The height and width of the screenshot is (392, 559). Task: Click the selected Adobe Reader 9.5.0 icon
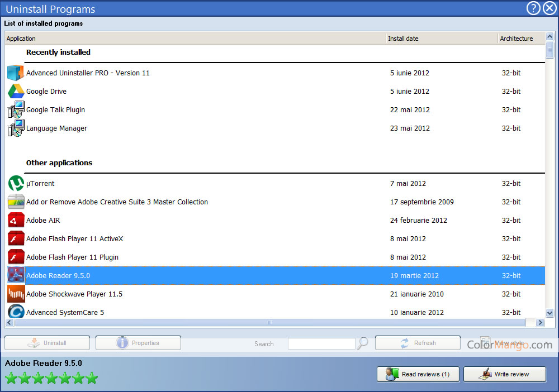coord(15,275)
